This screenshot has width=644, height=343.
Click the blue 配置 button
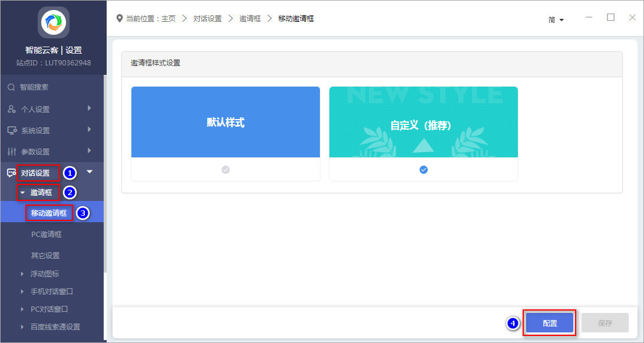tap(550, 323)
